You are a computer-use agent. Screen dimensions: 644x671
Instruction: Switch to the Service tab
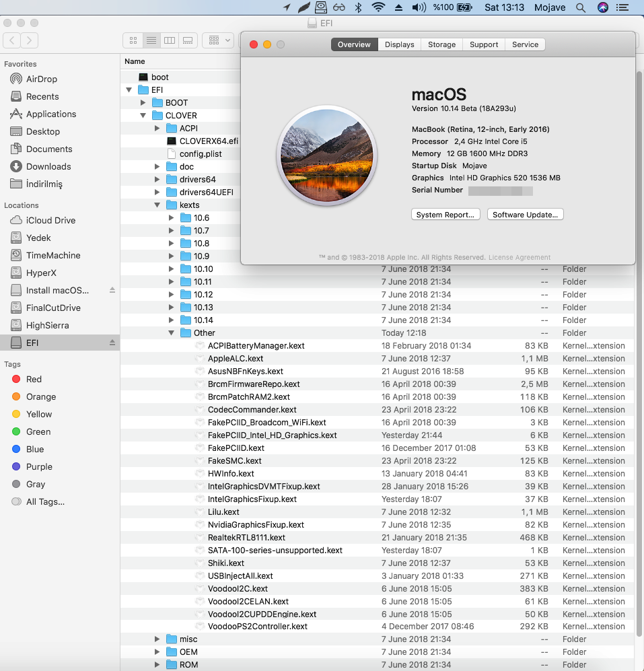(x=525, y=44)
